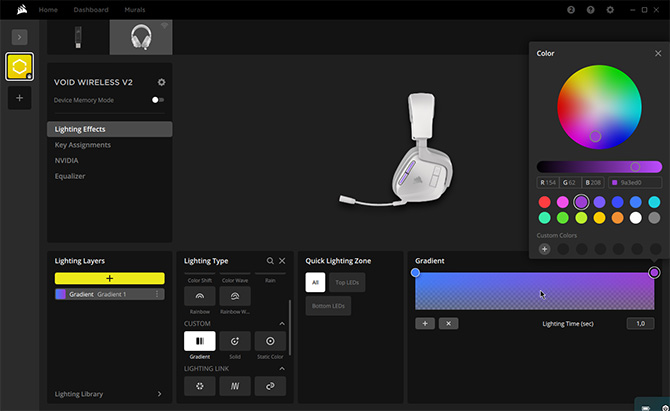Collapse the LIGHTING LINK section
The image size is (670, 411).
click(282, 368)
